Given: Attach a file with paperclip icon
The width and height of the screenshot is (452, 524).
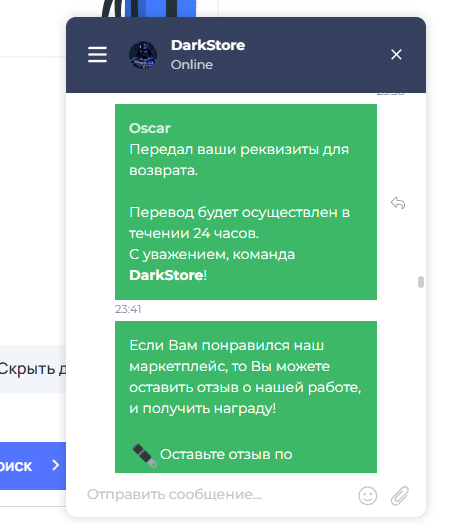Looking at the screenshot, I should coord(400,495).
